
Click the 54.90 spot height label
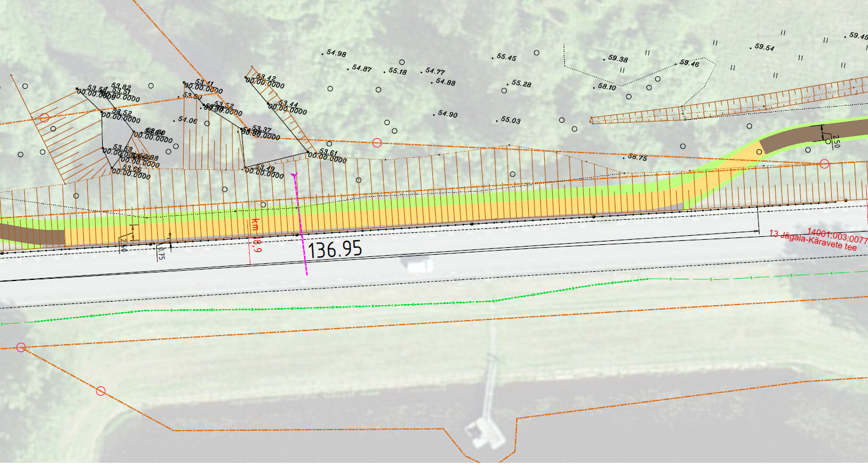447,114
